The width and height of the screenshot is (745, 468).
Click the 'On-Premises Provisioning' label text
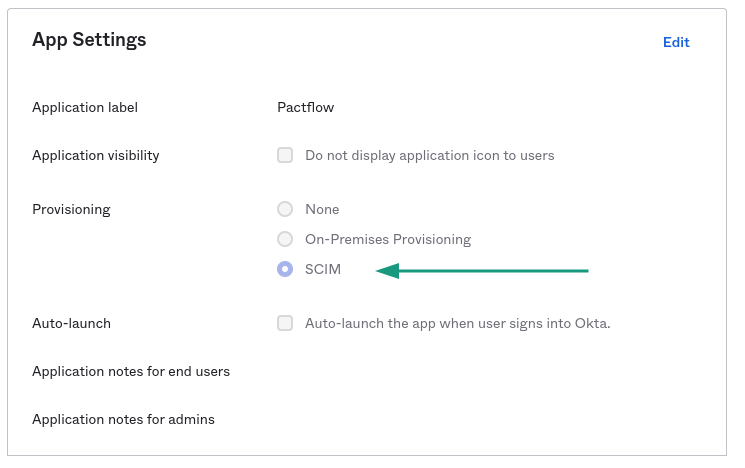click(x=388, y=239)
